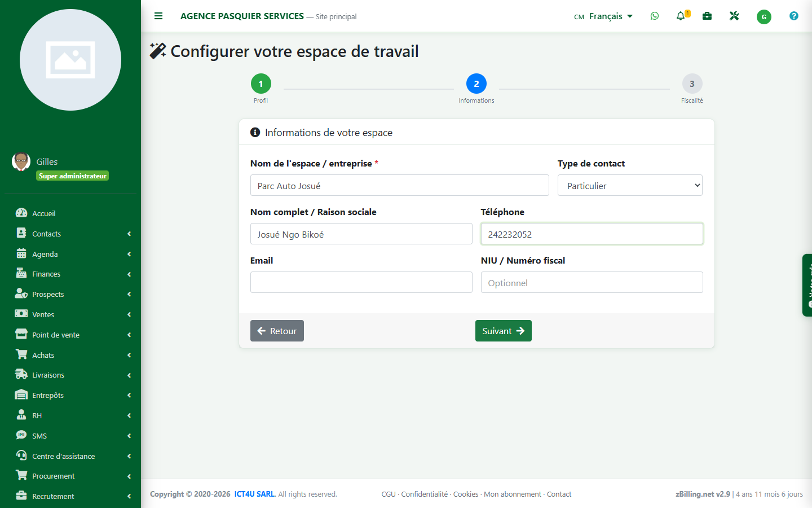
Task: Click the help question mark icon
Action: click(x=794, y=16)
